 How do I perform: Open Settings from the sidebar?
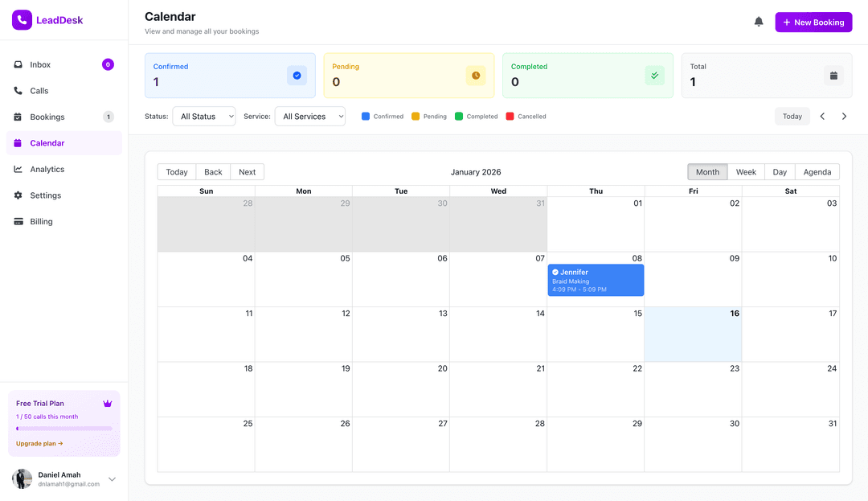pos(44,195)
